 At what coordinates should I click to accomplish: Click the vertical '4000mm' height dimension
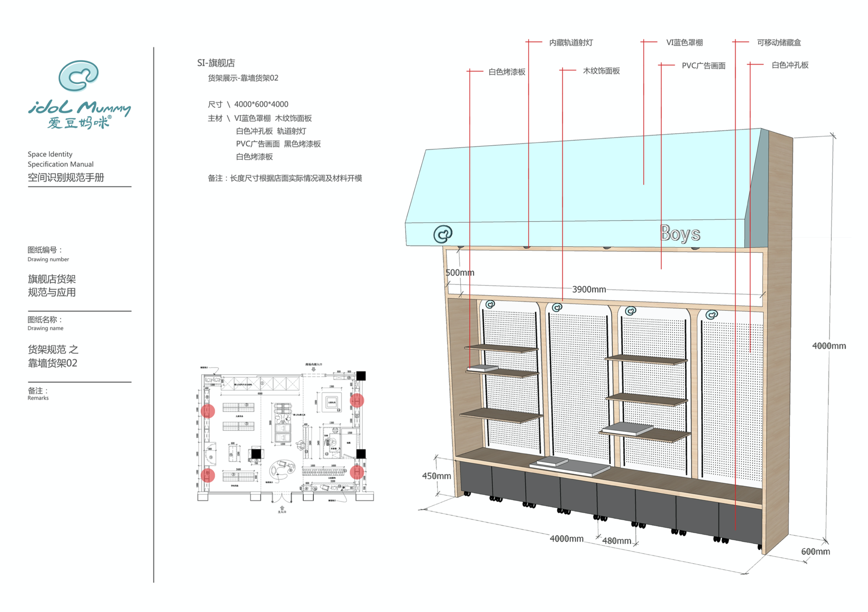[829, 346]
